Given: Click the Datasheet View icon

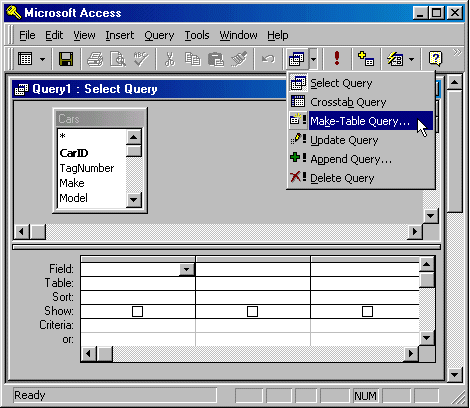Looking at the screenshot, I should (25, 59).
